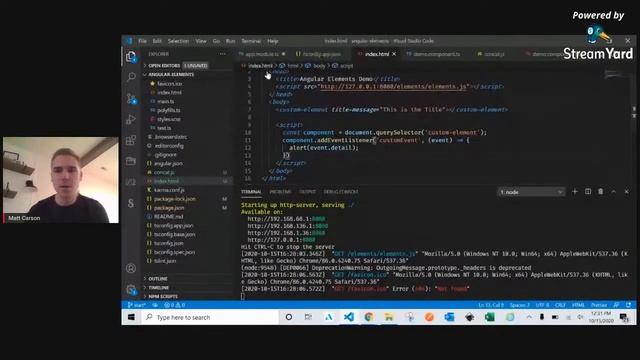Open the Explorer view in activity bar
640x360 pixels.
click(131, 57)
